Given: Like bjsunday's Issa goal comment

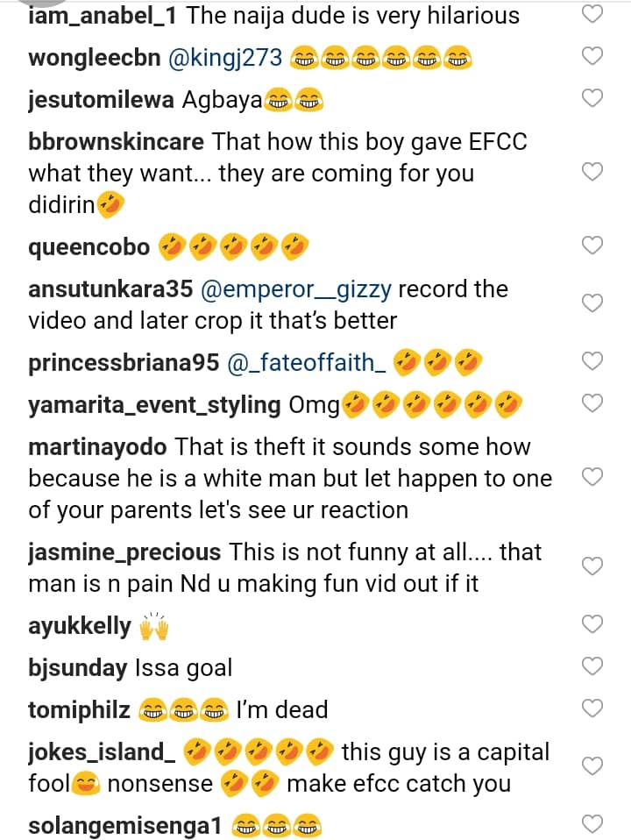Looking at the screenshot, I should (x=593, y=666).
